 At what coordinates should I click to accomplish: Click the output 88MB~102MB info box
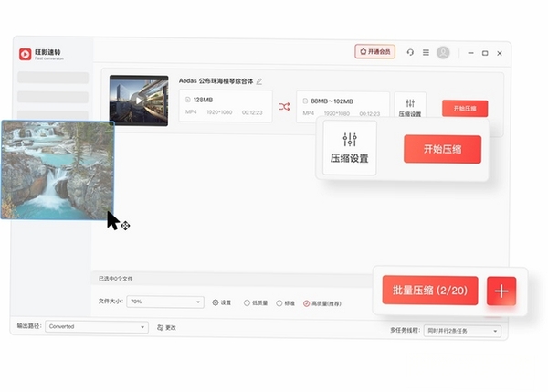342,107
